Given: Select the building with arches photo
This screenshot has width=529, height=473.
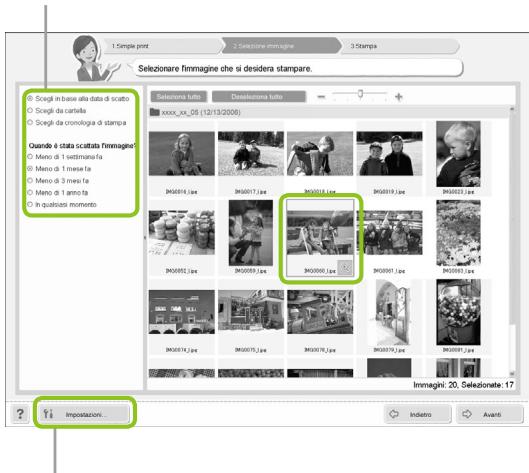Looking at the screenshot, I should coord(182,312).
